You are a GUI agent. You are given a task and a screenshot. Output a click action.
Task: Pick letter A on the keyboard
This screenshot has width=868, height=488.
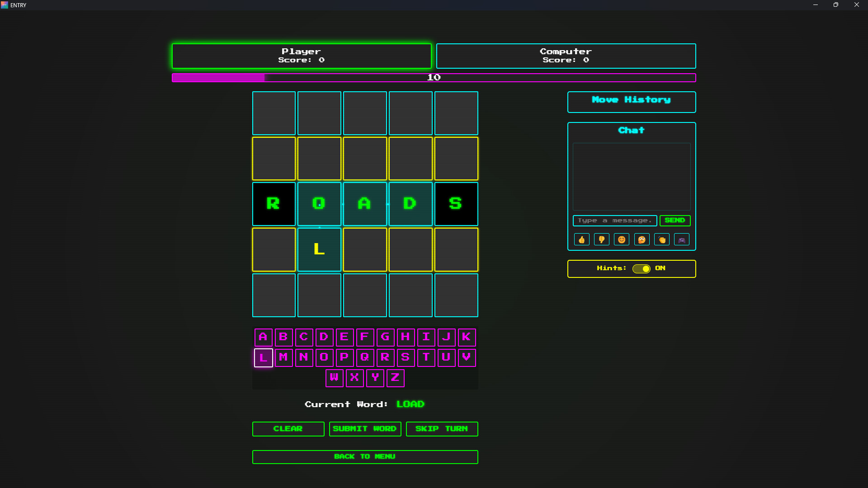(264, 337)
